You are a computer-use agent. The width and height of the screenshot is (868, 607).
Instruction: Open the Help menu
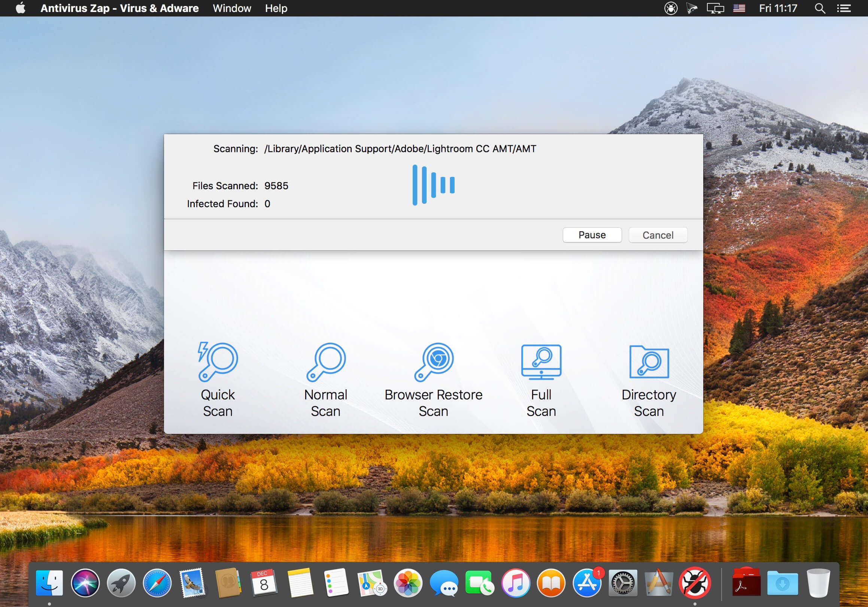[276, 8]
